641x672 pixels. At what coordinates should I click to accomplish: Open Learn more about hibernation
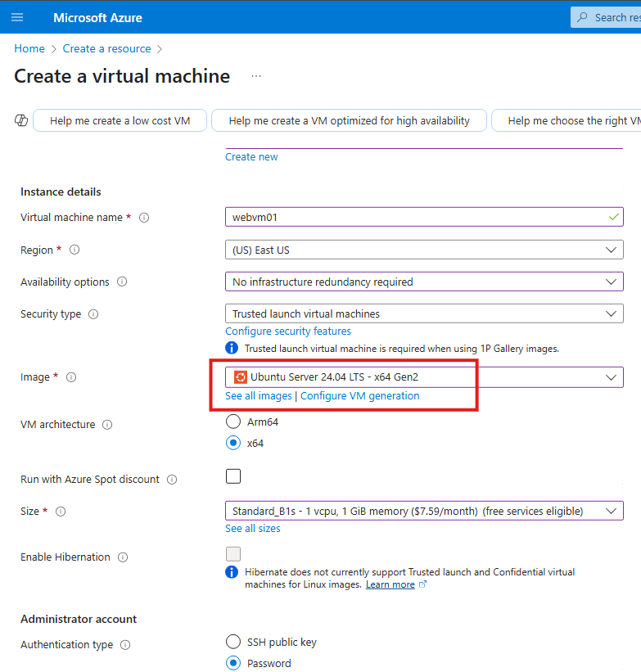[x=390, y=584]
